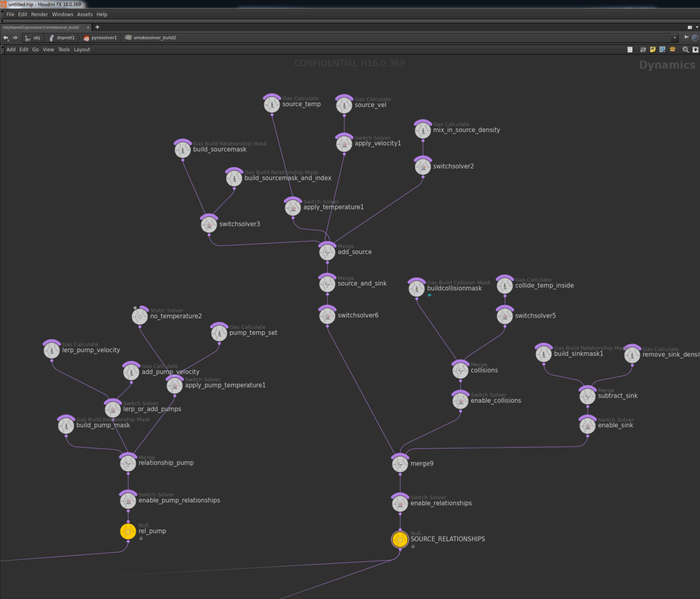Image resolution: width=700 pixels, height=599 pixels.
Task: Add a sticky note using toolbar icon
Action: [653, 50]
